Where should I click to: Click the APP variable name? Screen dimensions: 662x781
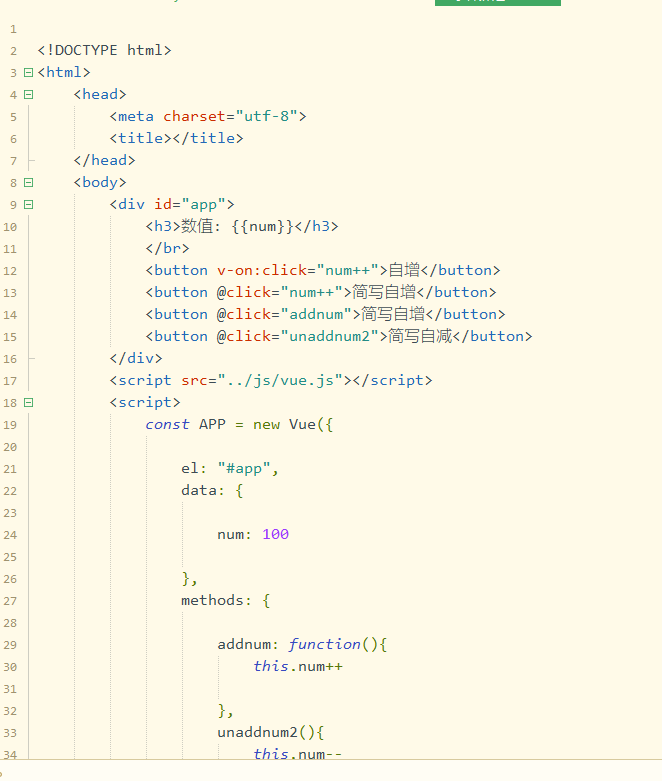click(212, 424)
